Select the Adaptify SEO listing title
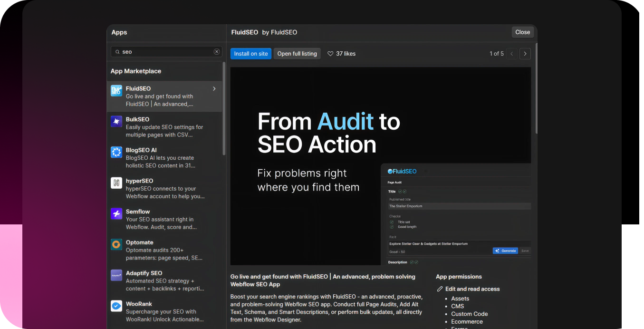 (144, 273)
